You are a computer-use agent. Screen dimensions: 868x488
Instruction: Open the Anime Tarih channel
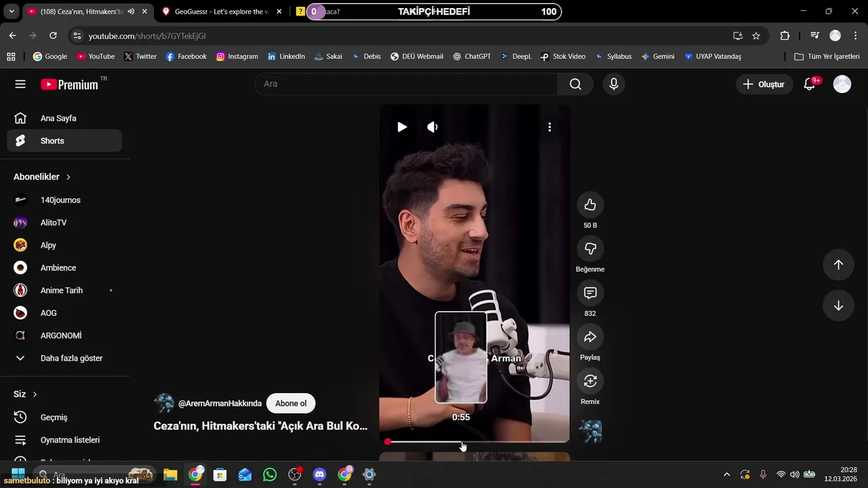(x=64, y=290)
